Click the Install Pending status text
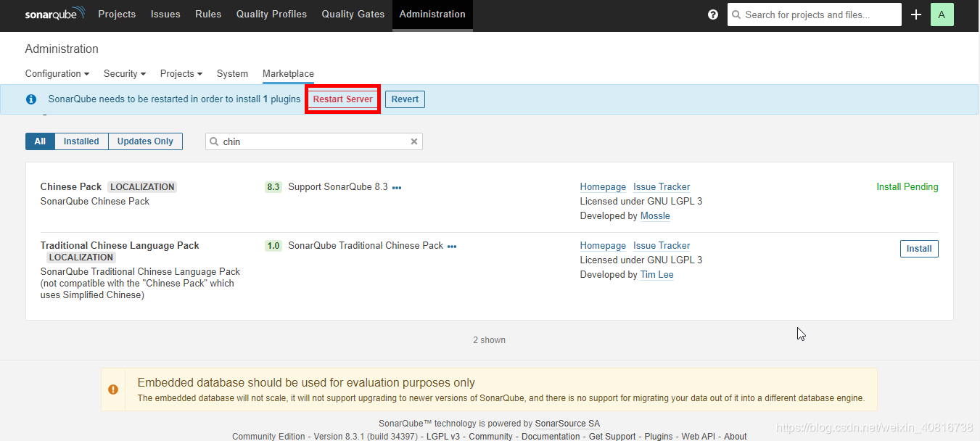Screen dimensions: 980x441 pyautogui.click(x=907, y=187)
